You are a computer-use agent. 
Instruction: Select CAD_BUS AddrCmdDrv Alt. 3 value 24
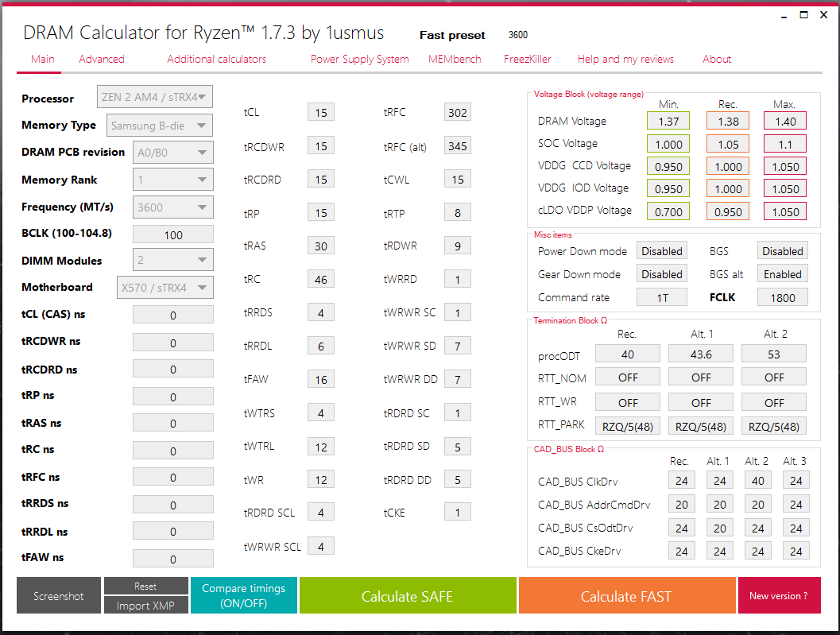795,504
